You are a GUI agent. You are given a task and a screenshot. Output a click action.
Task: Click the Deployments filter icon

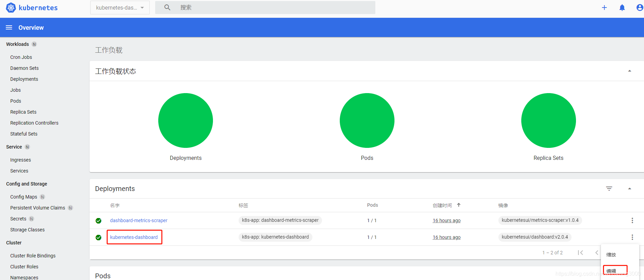609,189
